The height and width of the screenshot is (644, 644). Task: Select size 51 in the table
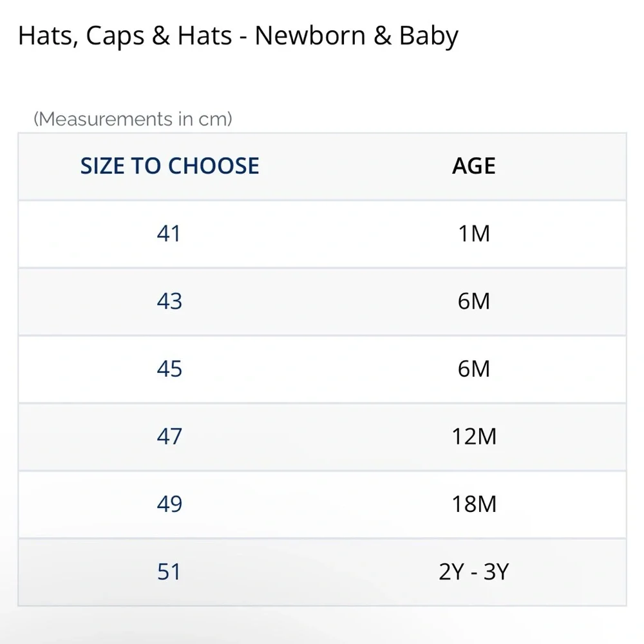click(x=169, y=572)
